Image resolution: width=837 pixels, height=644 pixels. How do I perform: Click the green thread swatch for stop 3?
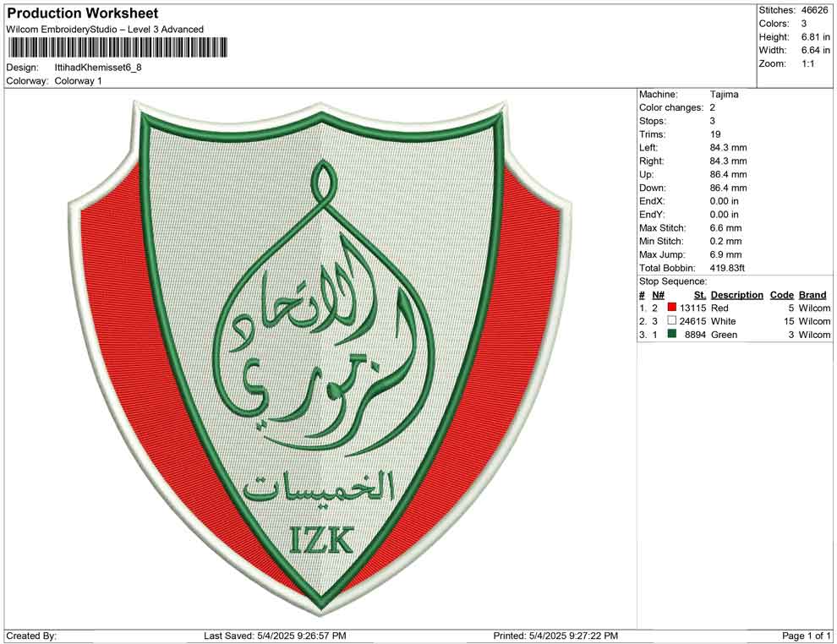pos(672,335)
